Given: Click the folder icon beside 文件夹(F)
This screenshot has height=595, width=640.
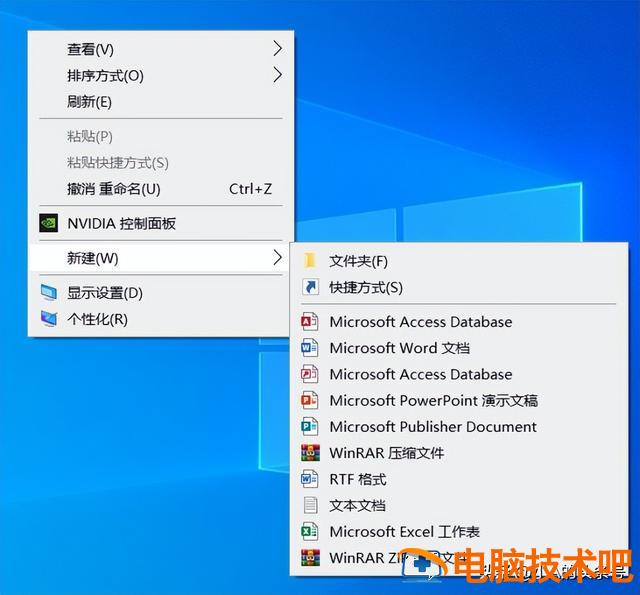Looking at the screenshot, I should point(310,261).
